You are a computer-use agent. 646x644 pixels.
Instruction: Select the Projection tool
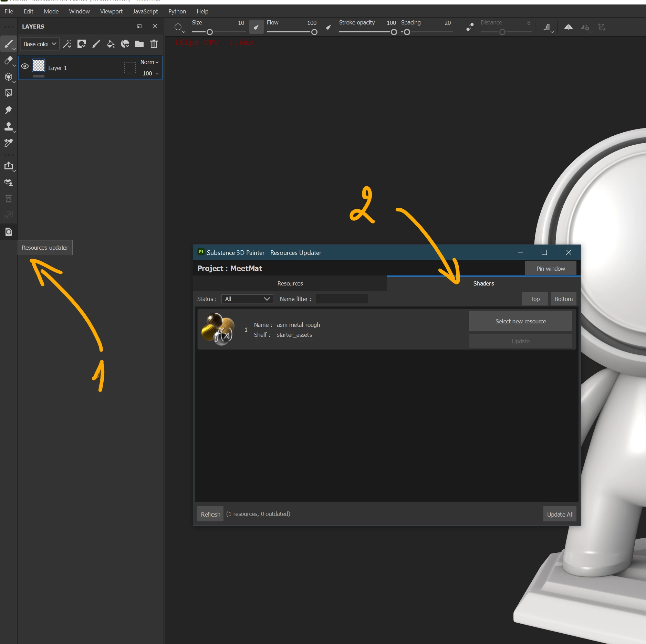(8, 77)
